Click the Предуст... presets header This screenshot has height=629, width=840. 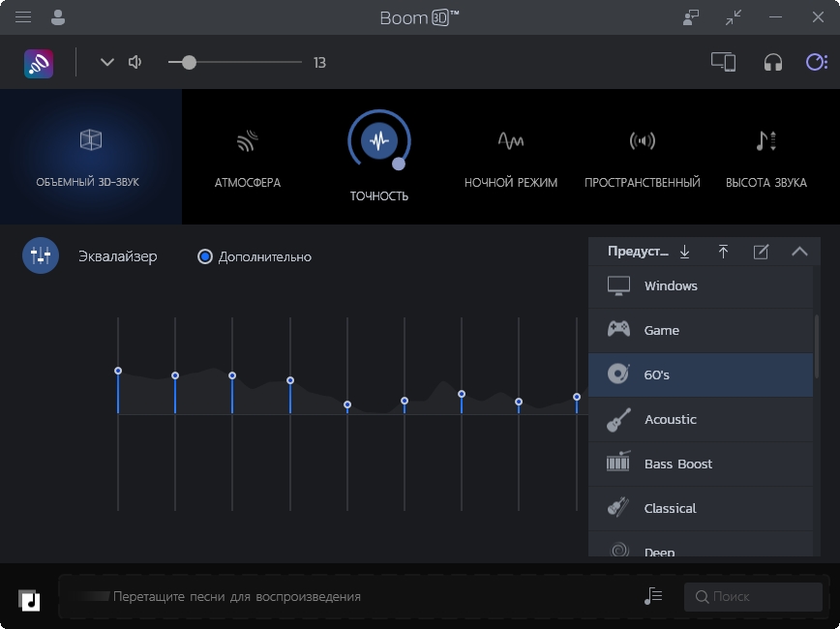(x=638, y=252)
